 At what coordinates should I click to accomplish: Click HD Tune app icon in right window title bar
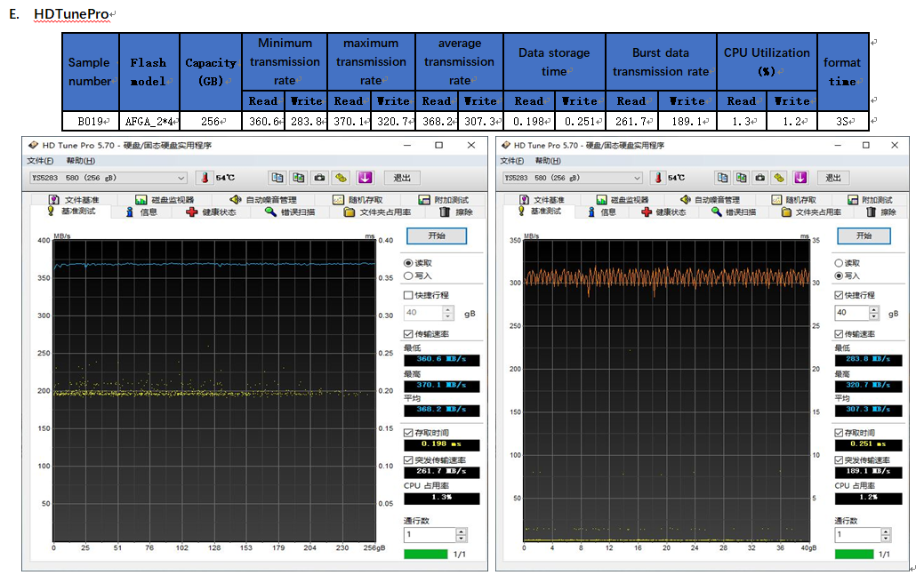click(506, 145)
